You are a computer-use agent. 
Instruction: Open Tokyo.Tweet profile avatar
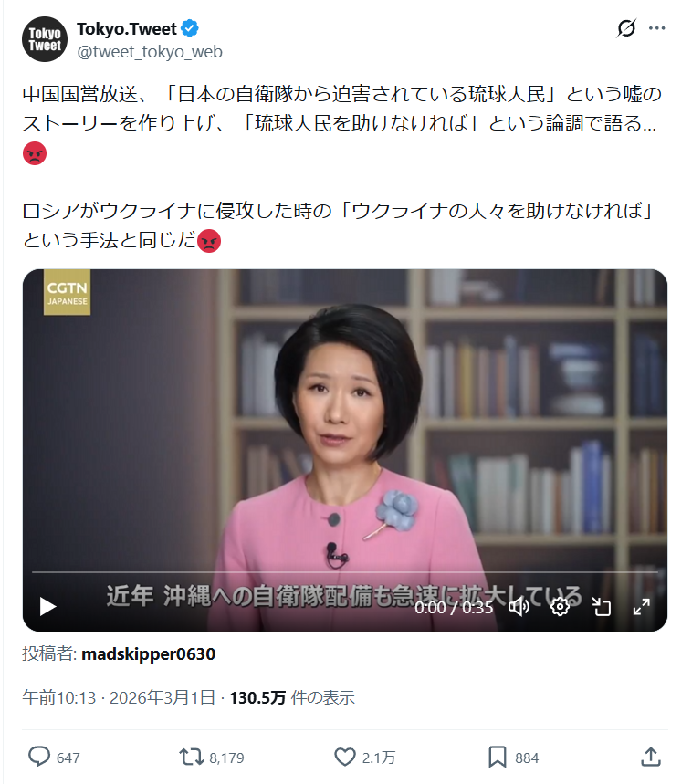click(x=45, y=39)
